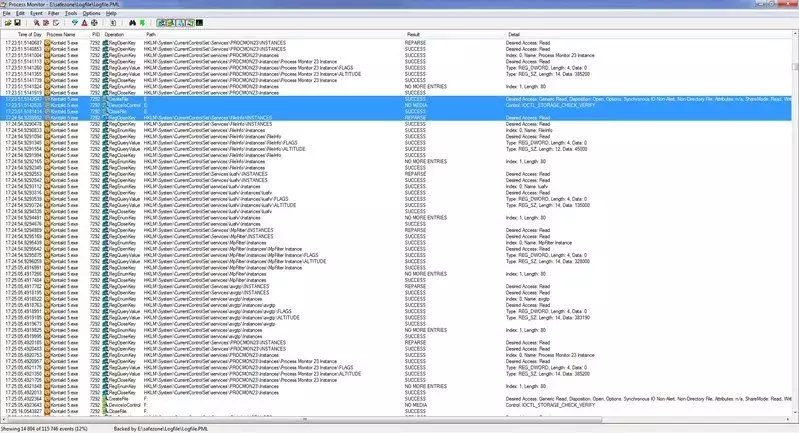Clear the display with the Clear icon

[56, 23]
